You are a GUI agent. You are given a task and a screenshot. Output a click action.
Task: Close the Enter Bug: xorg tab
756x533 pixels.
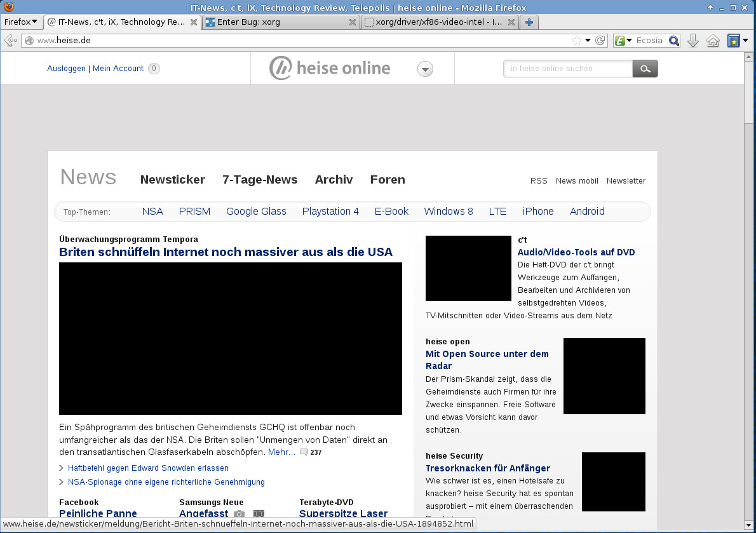point(353,22)
